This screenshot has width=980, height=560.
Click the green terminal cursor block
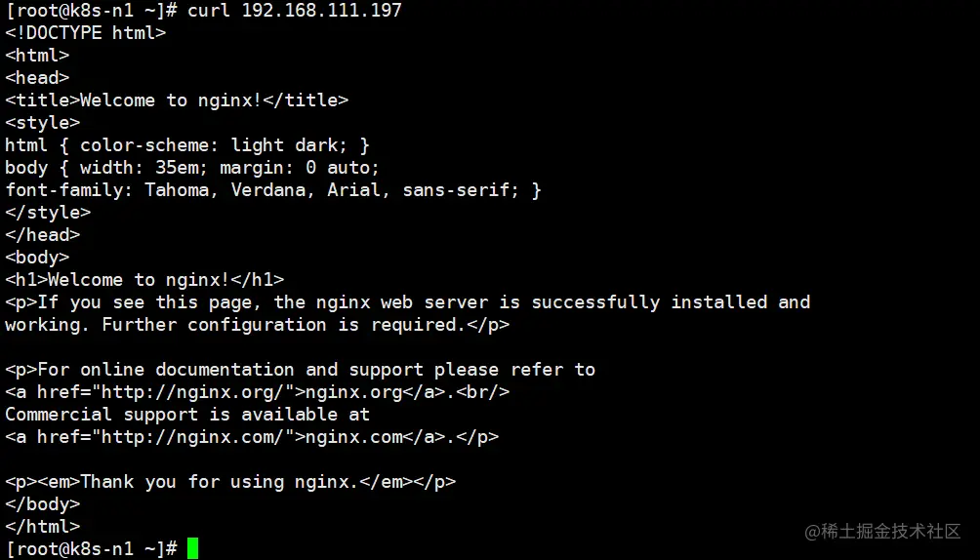192,548
